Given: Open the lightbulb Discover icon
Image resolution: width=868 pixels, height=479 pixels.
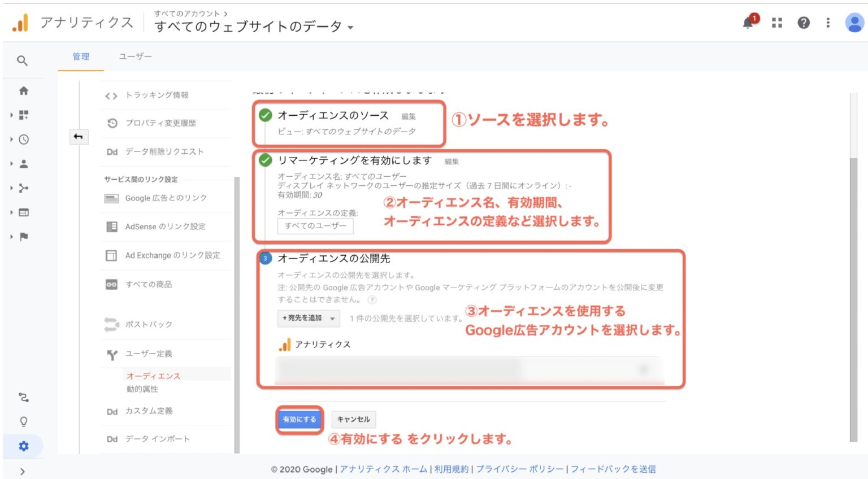Looking at the screenshot, I should coord(24,422).
